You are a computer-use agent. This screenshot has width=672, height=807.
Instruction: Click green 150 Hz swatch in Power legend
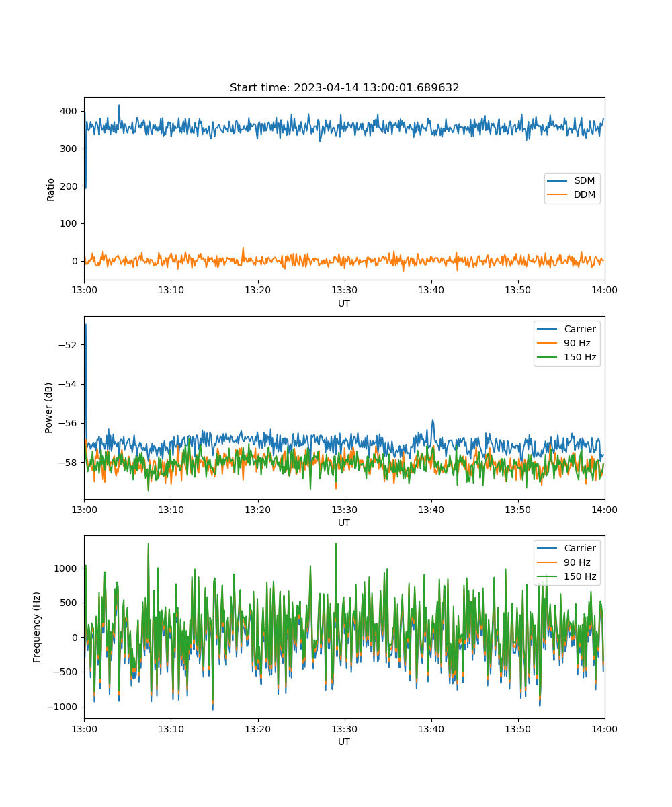tap(547, 357)
